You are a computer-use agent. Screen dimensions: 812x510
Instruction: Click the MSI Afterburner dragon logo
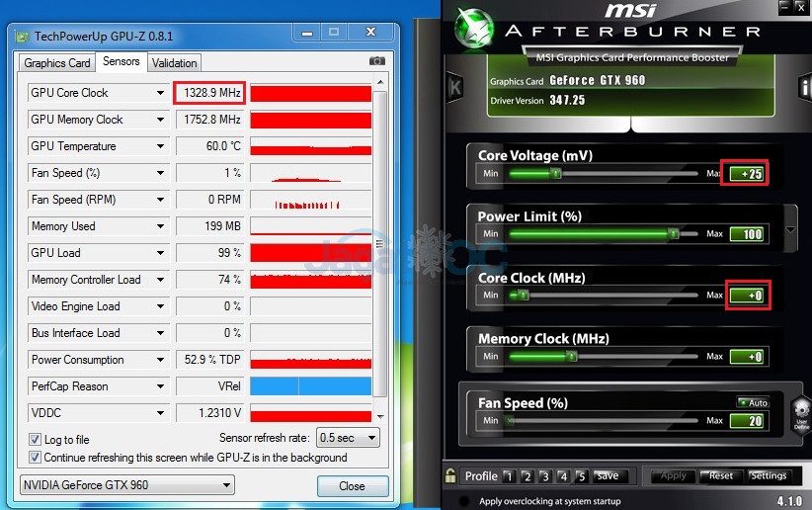point(473,29)
